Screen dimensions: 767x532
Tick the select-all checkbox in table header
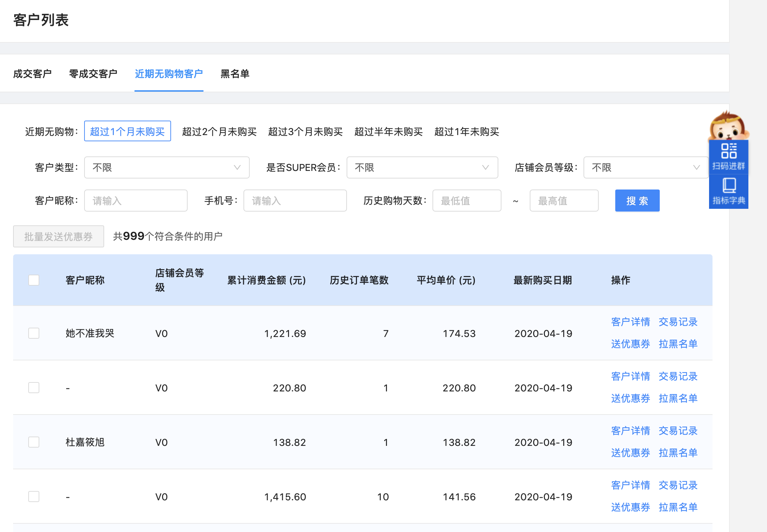pyautogui.click(x=34, y=280)
